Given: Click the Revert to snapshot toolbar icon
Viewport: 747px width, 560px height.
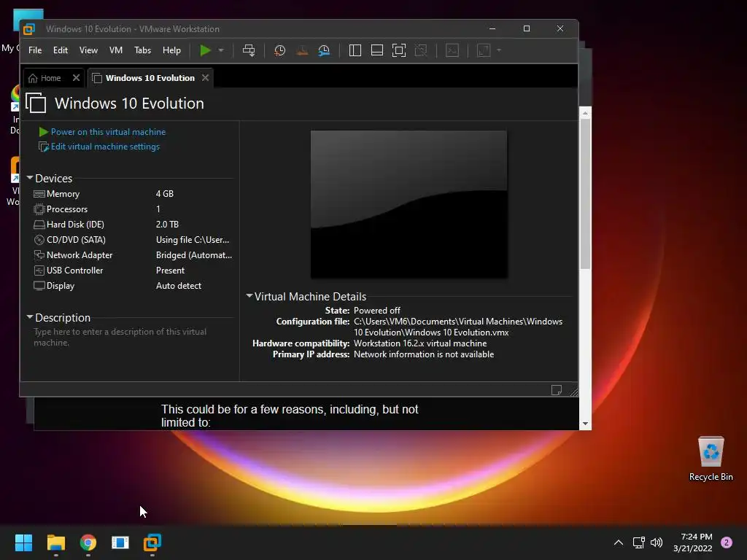Looking at the screenshot, I should 302,50.
